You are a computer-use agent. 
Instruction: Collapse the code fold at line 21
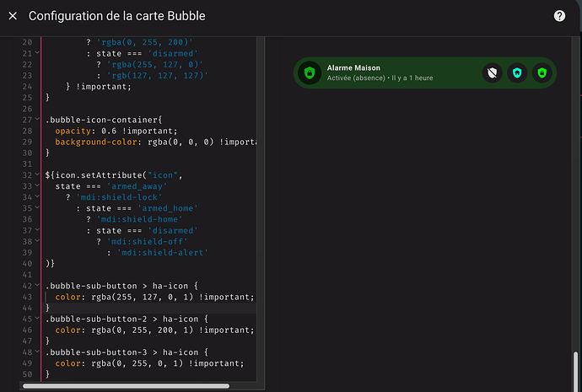click(x=37, y=53)
